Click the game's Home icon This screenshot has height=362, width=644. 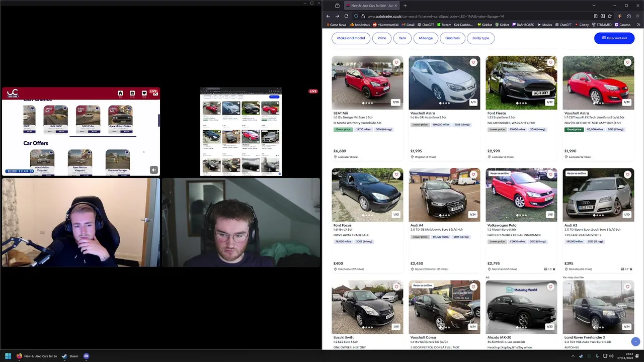[120, 94]
